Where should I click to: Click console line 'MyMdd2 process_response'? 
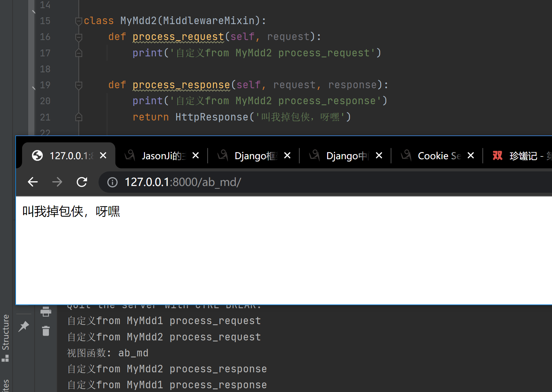[x=167, y=369]
